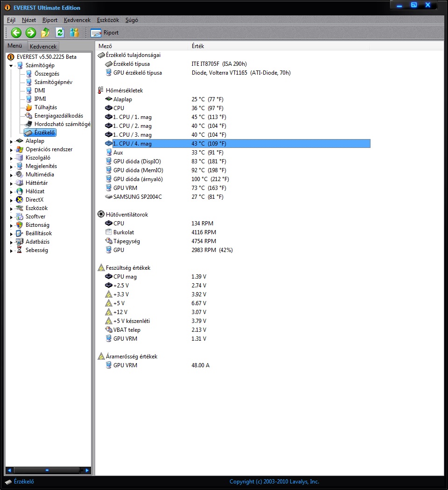Click the Áramerősség értékek warning icon
The height and width of the screenshot is (490, 448).
tap(101, 356)
